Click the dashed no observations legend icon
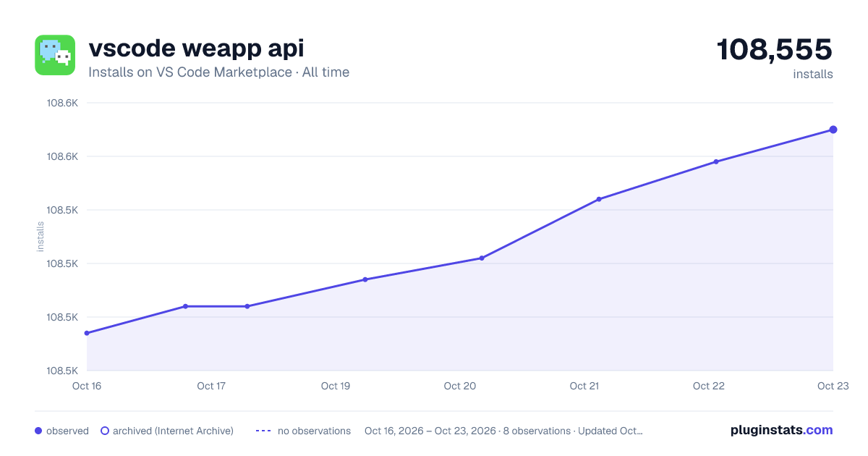The height and width of the screenshot is (456, 868). pyautogui.click(x=263, y=431)
